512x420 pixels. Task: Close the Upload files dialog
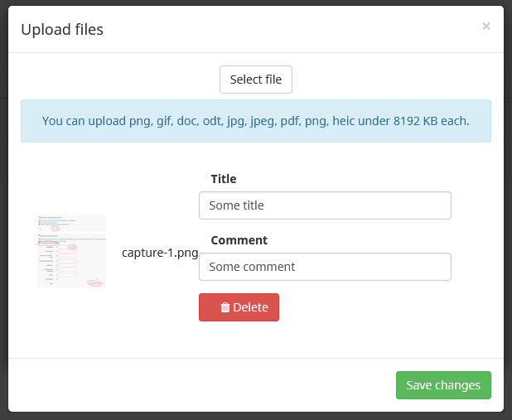pyautogui.click(x=486, y=27)
